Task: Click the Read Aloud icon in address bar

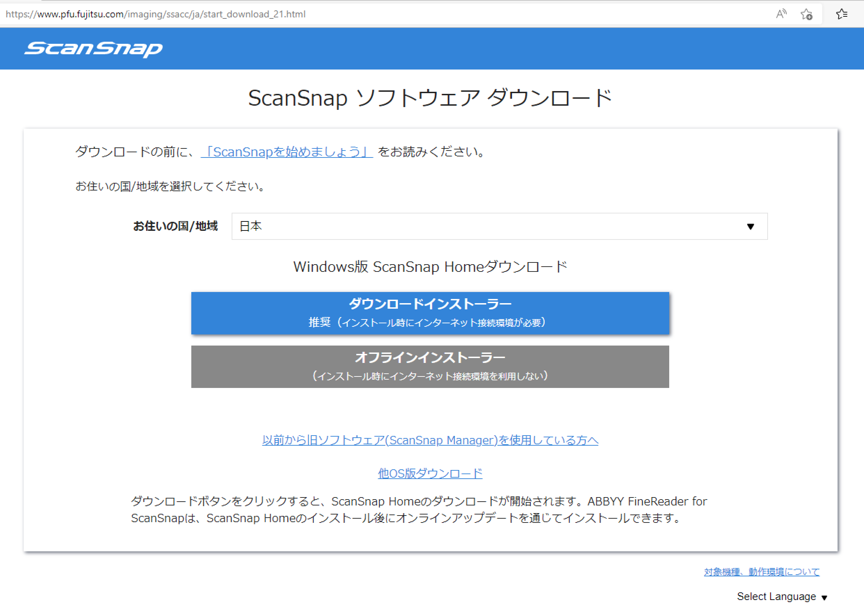Action: click(781, 14)
